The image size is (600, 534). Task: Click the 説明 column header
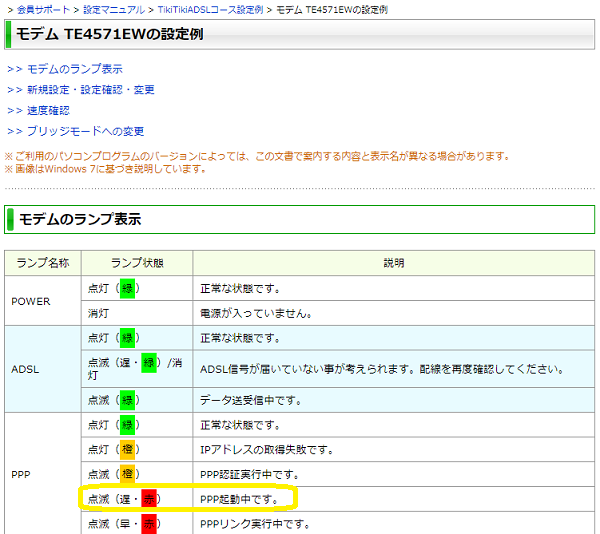394,263
